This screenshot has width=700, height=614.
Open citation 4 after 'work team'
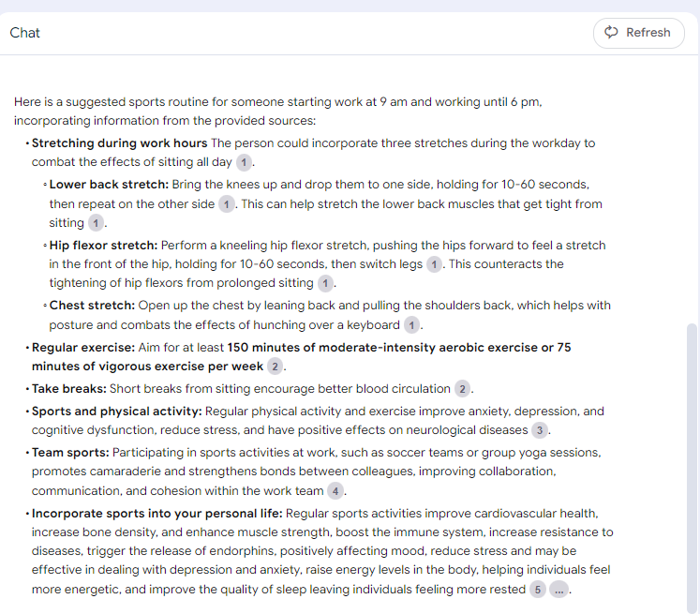click(335, 491)
